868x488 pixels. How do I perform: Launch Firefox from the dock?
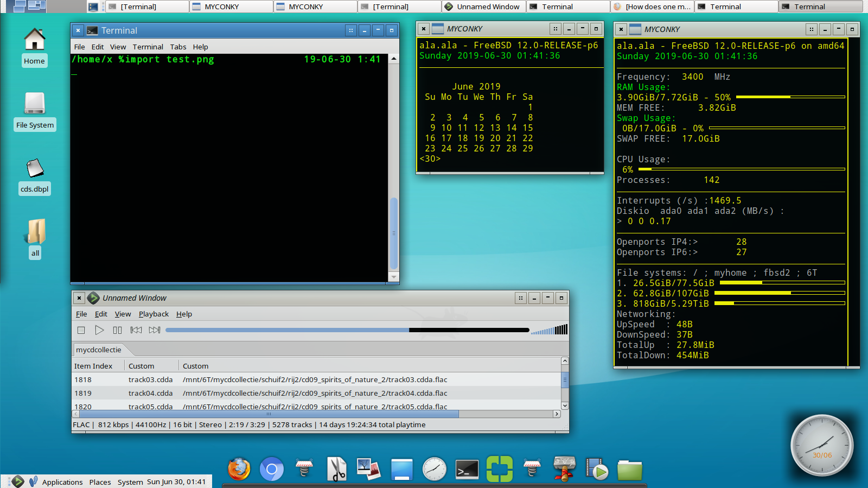click(x=239, y=469)
